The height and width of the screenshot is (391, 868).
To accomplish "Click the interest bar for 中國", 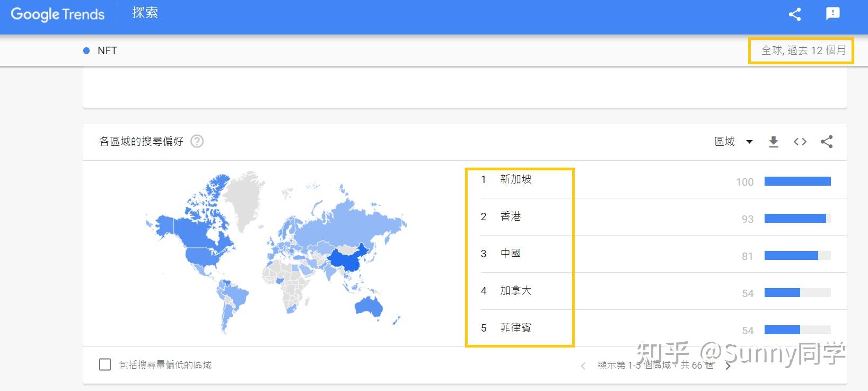I will (x=797, y=256).
